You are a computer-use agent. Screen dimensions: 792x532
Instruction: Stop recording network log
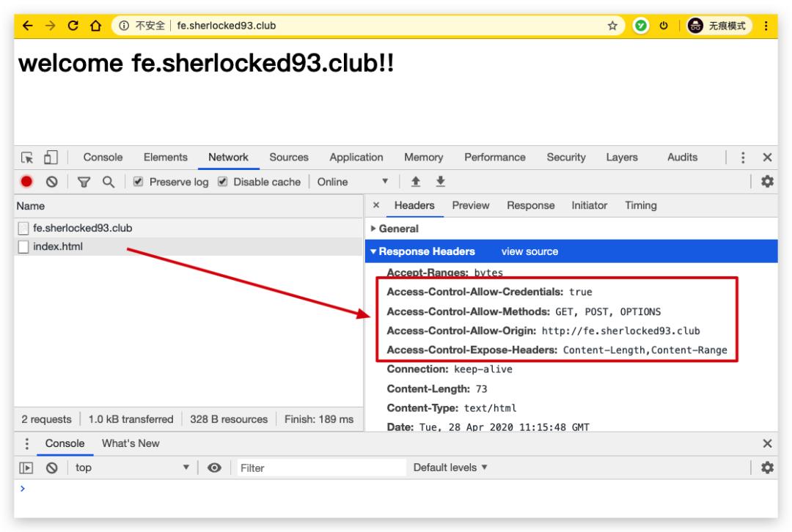click(x=27, y=182)
